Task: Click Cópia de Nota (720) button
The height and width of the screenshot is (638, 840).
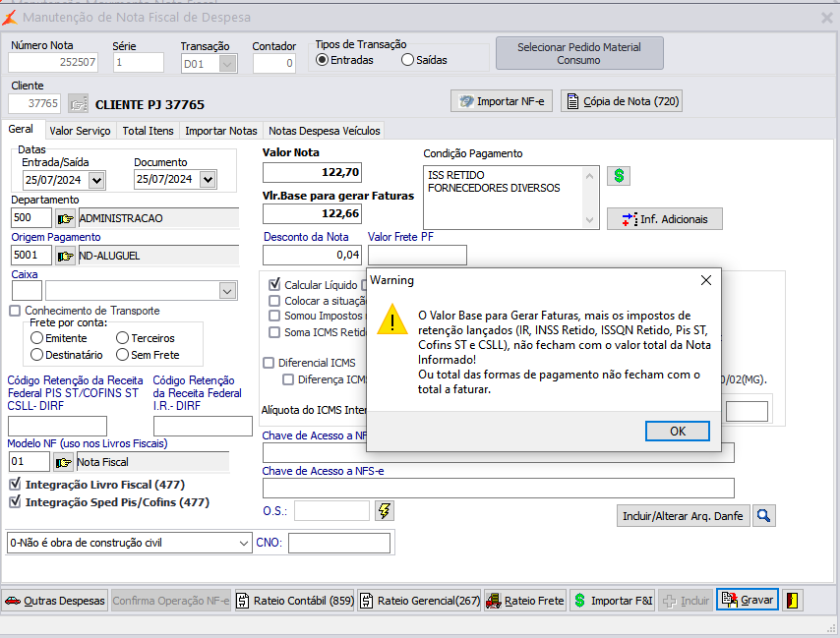Action: [622, 101]
